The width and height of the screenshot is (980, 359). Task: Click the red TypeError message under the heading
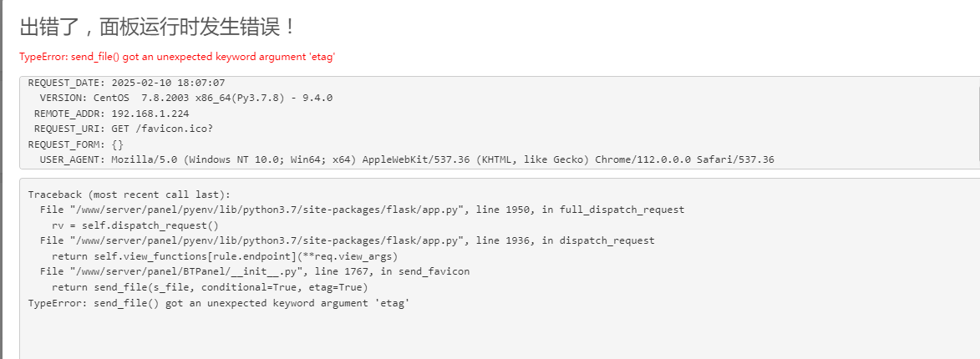pos(177,57)
